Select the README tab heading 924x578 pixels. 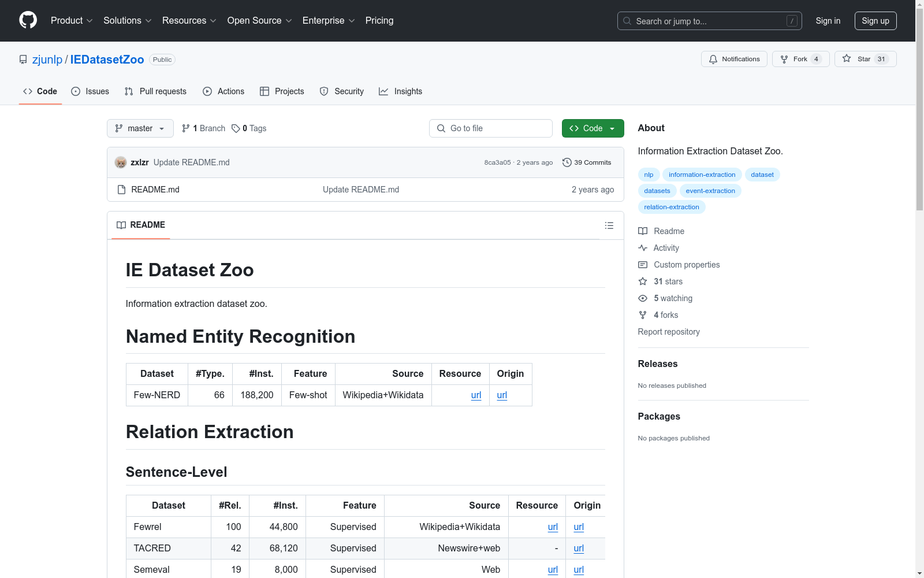click(141, 225)
